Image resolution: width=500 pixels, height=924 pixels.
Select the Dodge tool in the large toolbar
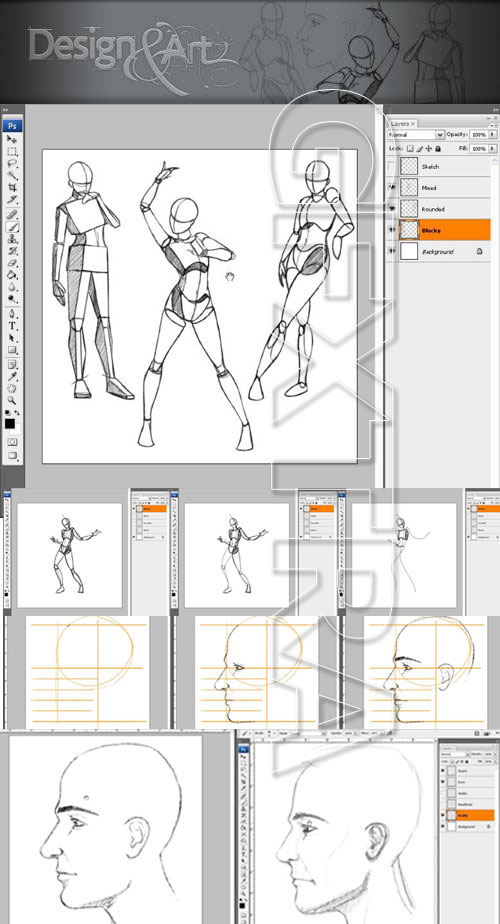[x=12, y=299]
